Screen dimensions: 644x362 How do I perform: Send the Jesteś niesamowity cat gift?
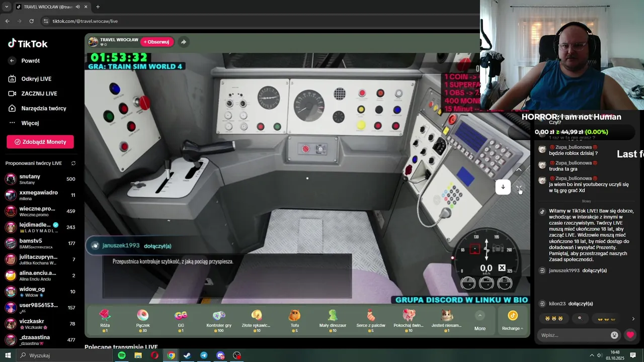pyautogui.click(x=447, y=320)
